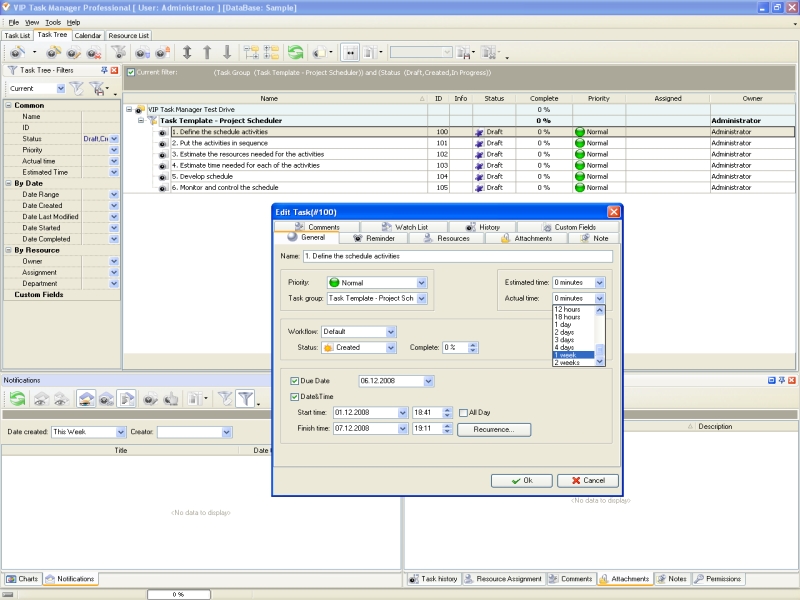Click the task Name input field
Screen dimensions: 800x600
[458, 256]
